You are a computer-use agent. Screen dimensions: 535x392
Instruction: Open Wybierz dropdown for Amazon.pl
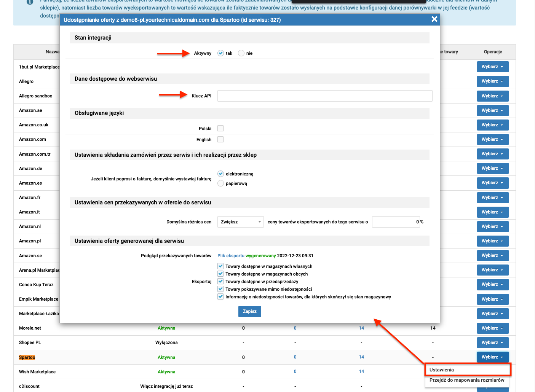[x=493, y=241]
